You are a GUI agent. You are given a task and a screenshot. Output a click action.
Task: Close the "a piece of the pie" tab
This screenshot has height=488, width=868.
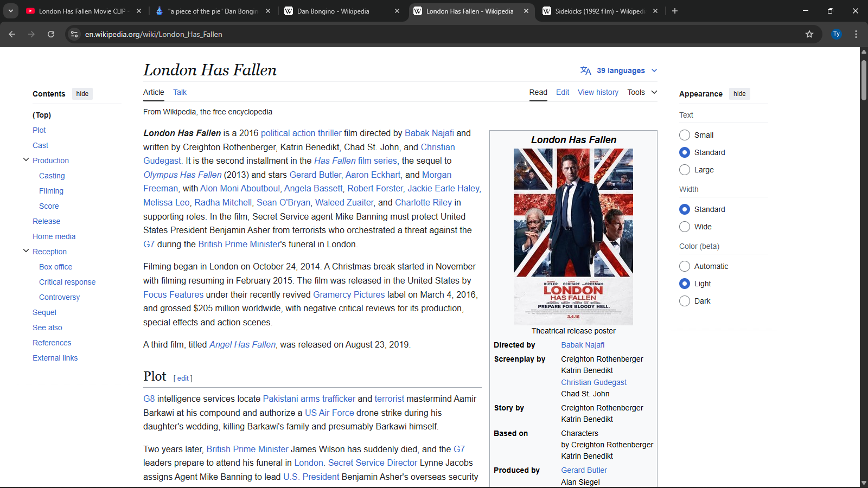click(x=268, y=11)
